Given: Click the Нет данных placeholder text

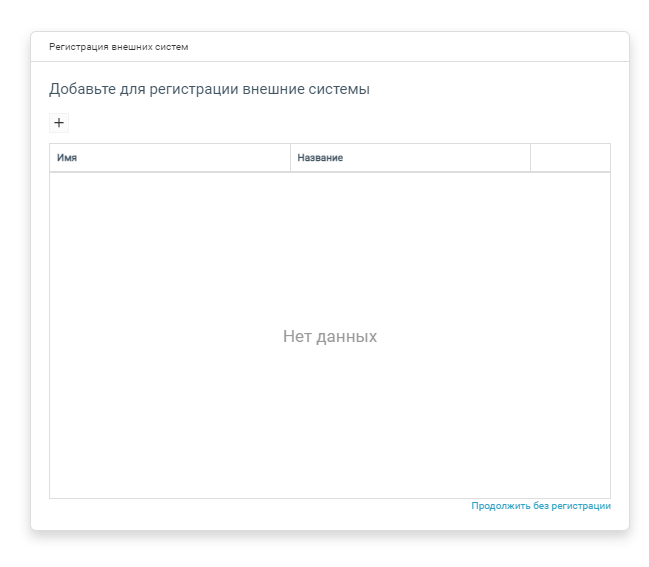Looking at the screenshot, I should click(x=330, y=337).
